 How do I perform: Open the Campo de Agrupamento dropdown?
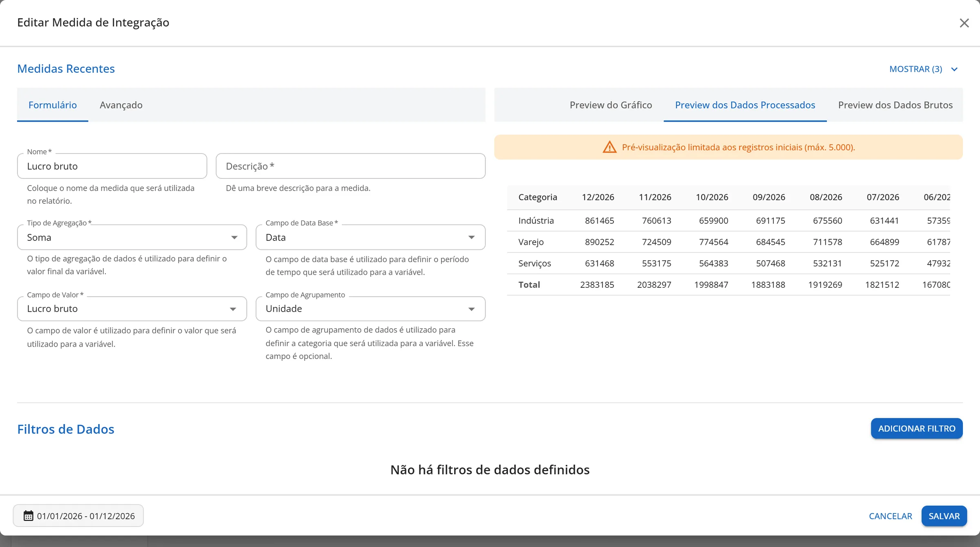click(x=370, y=309)
